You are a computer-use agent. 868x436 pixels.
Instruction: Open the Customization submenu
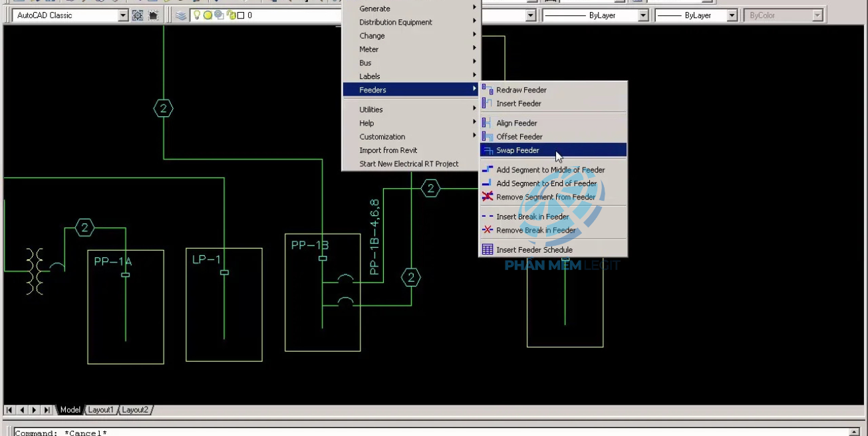[411, 137]
